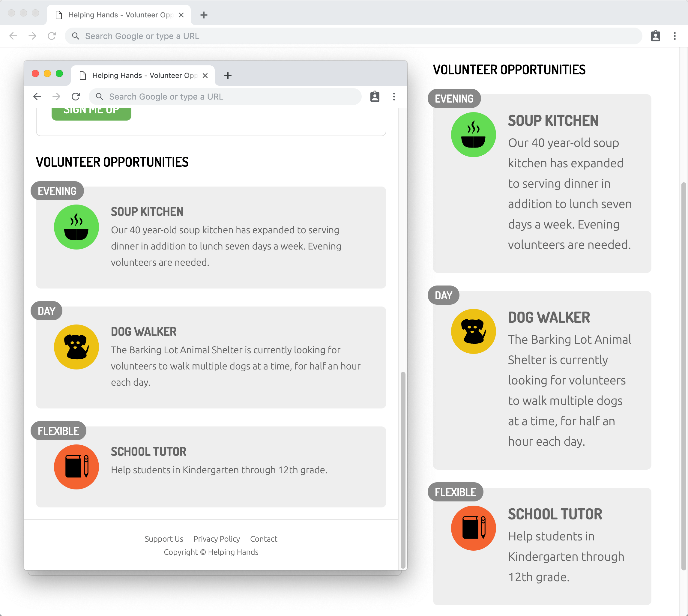The width and height of the screenshot is (688, 616).
Task: Open the Support Us footer link
Action: [x=164, y=539]
